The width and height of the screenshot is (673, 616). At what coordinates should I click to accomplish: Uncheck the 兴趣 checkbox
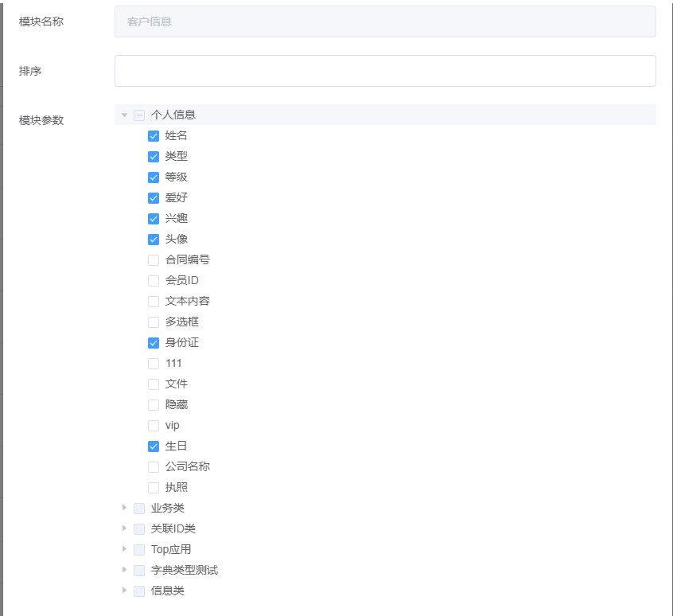click(154, 219)
